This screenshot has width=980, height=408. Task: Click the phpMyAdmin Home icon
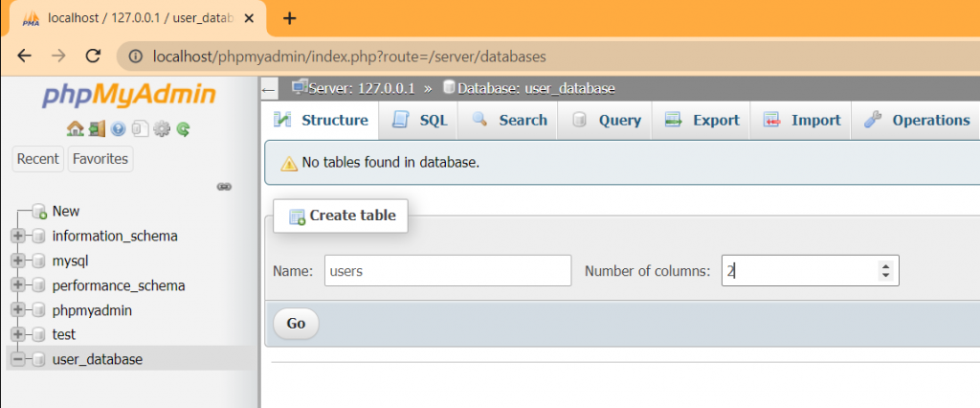point(75,128)
